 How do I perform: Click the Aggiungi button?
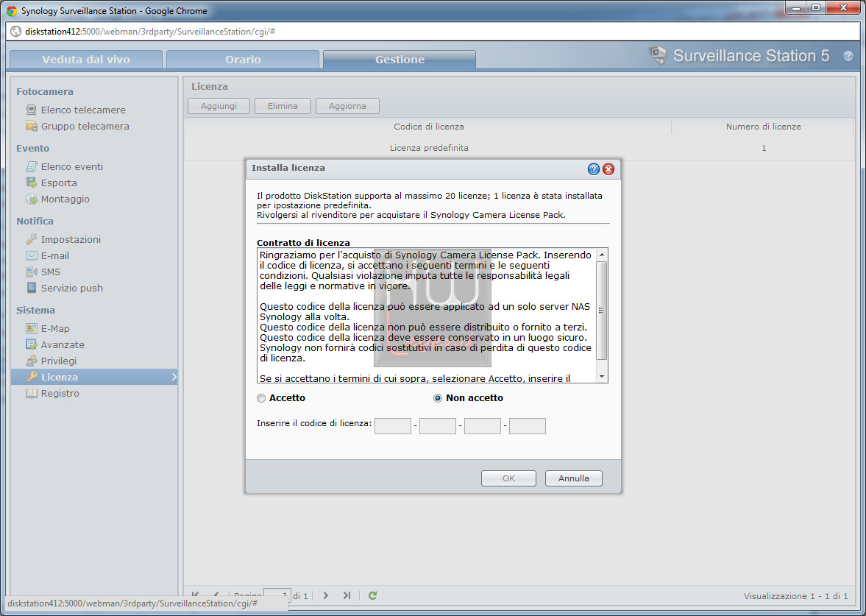219,106
